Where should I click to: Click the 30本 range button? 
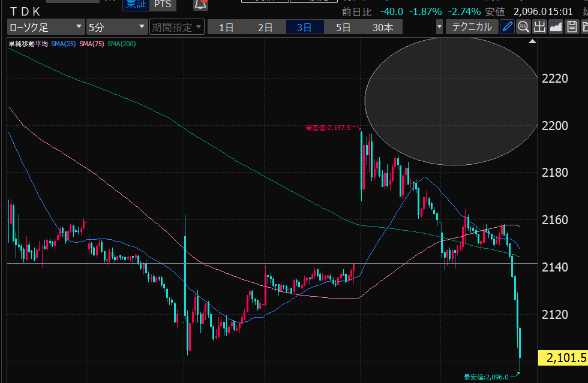pyautogui.click(x=383, y=27)
